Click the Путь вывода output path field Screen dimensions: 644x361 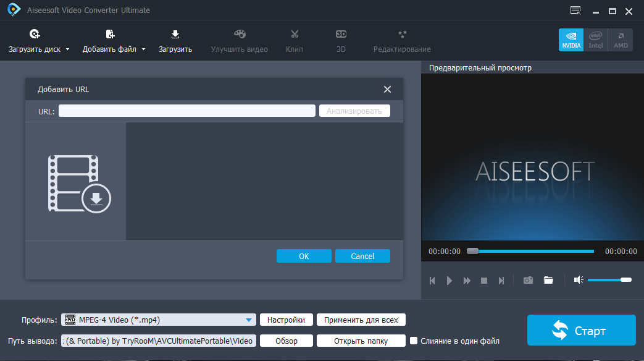(159, 341)
